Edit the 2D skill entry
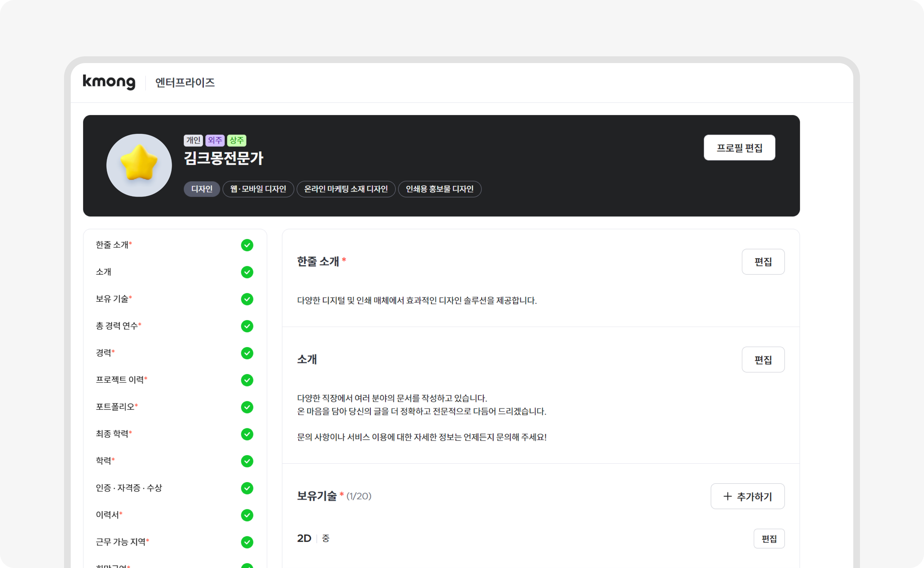The width and height of the screenshot is (924, 568). click(x=769, y=539)
